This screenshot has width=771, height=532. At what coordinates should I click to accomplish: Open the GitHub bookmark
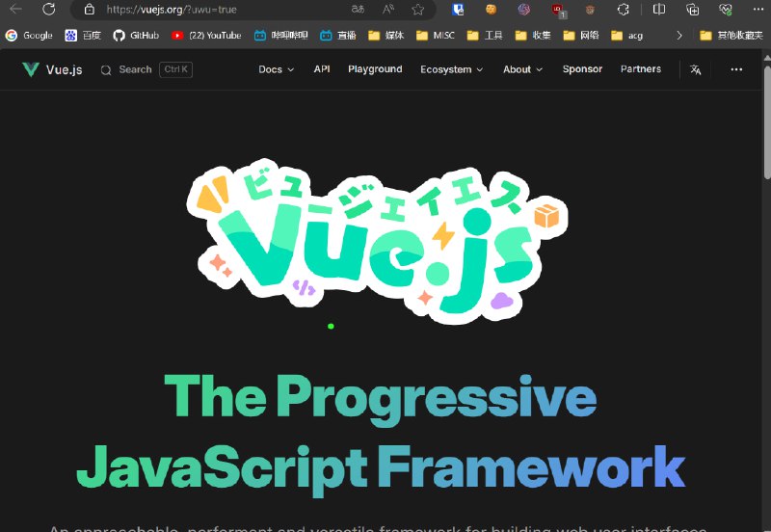point(136,36)
